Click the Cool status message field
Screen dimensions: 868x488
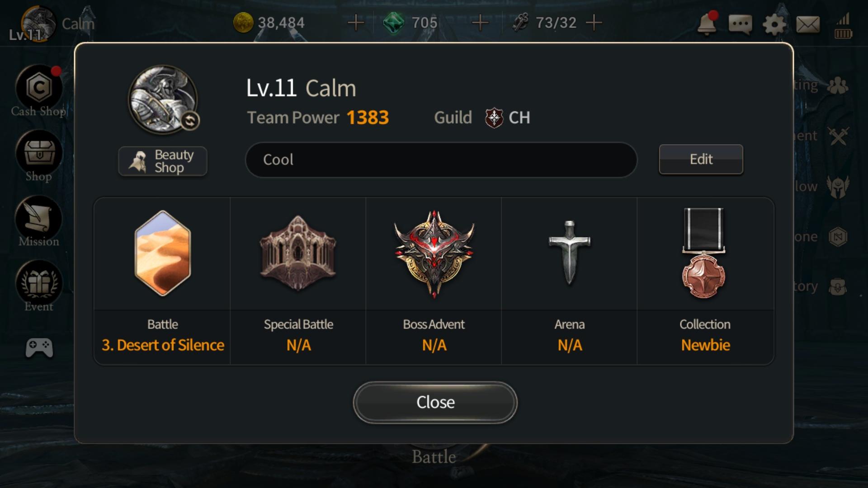pos(441,160)
